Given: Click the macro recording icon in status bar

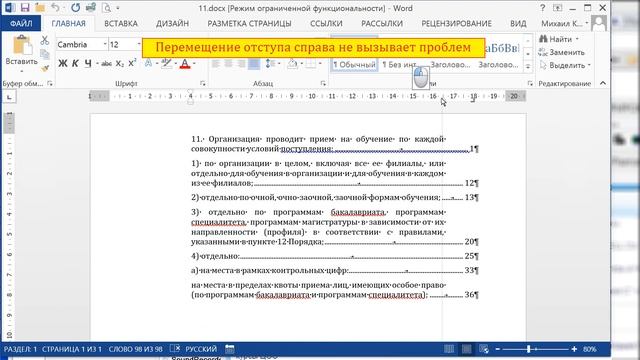Looking at the screenshot, I should pyautogui.click(x=230, y=349).
